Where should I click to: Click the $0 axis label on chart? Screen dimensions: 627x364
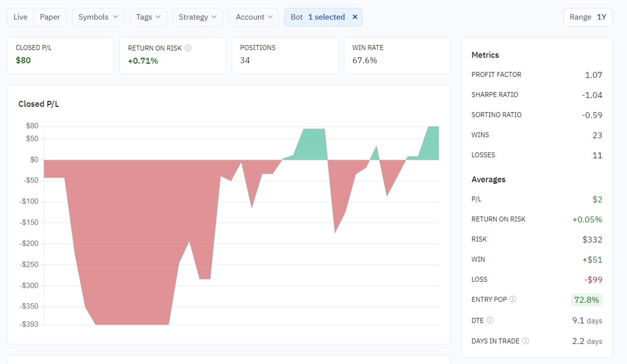[x=33, y=160]
